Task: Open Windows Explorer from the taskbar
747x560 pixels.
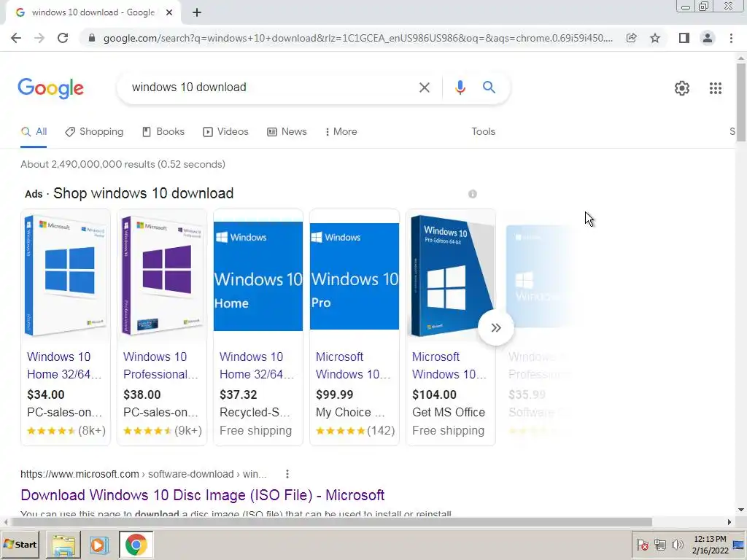Action: tap(63, 544)
